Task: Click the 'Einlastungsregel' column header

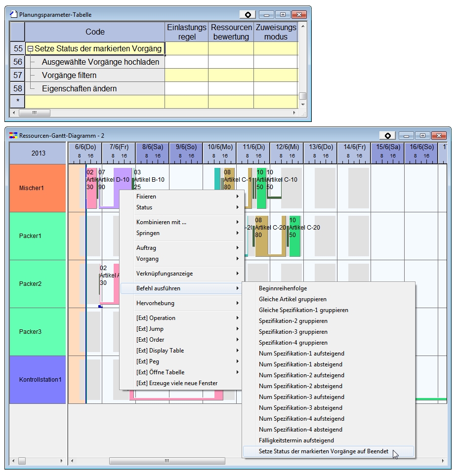Action: (186, 32)
